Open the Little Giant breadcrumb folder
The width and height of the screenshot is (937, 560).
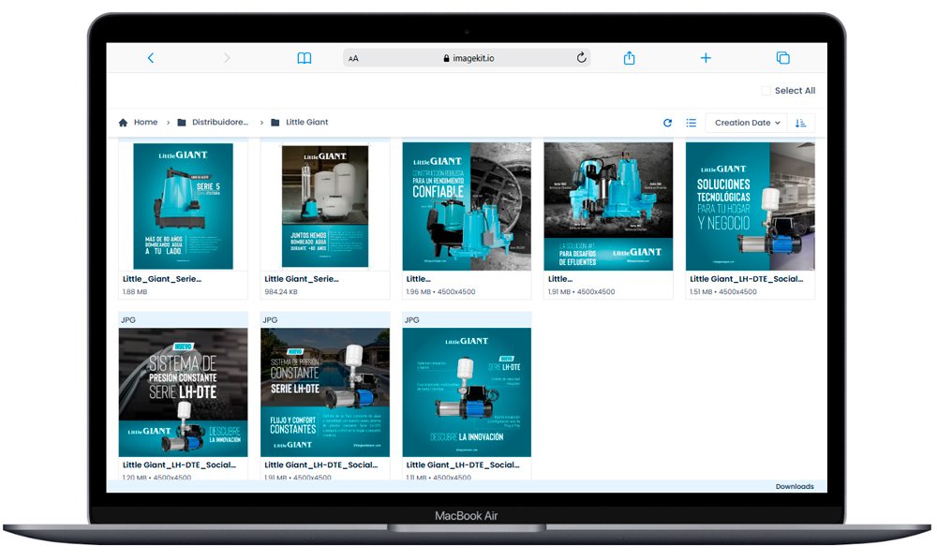click(306, 123)
